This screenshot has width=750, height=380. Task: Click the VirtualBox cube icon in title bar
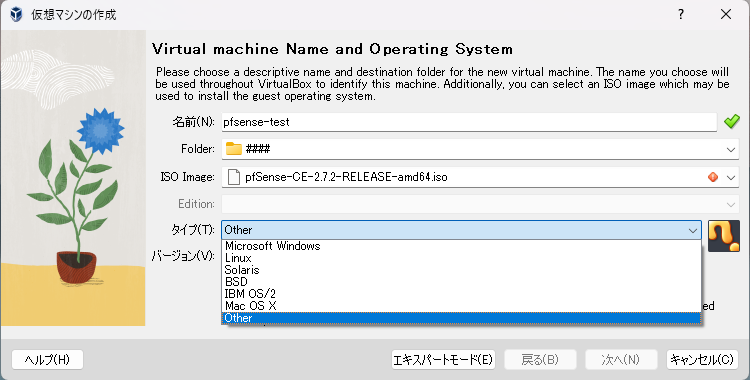click(x=16, y=14)
